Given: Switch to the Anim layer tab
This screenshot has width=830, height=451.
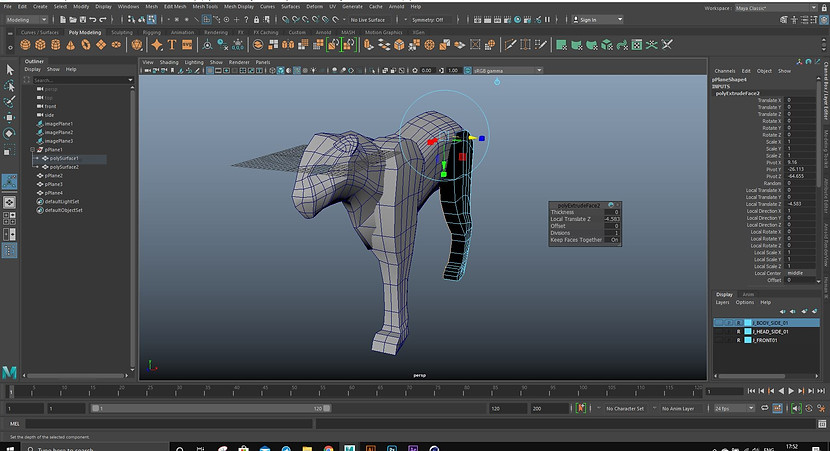Looking at the screenshot, I should pyautogui.click(x=748, y=294).
